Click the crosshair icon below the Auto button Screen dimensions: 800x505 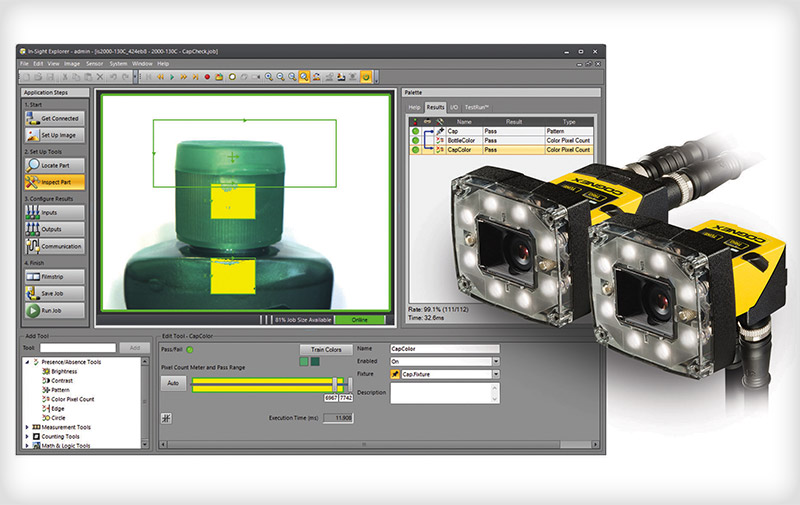tap(166, 418)
